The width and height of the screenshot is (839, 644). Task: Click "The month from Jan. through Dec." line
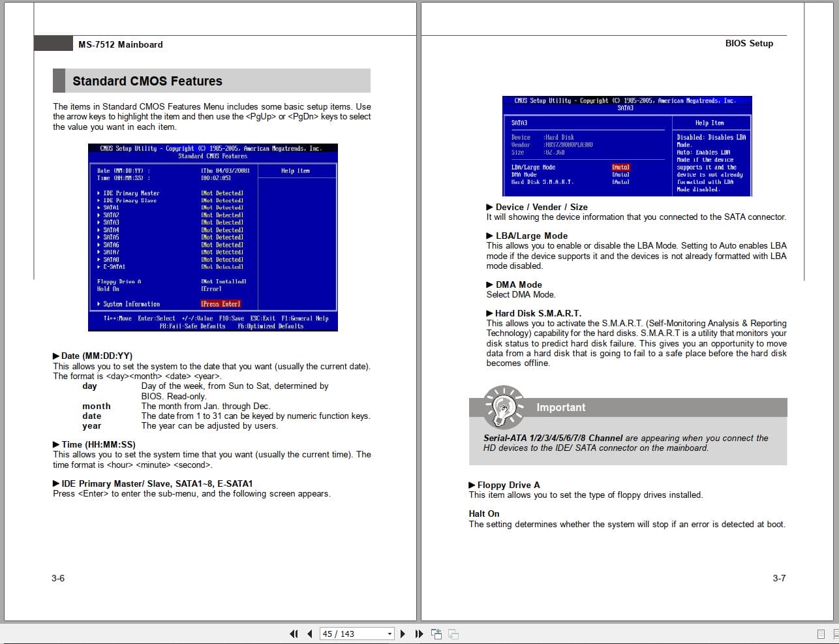[206, 406]
